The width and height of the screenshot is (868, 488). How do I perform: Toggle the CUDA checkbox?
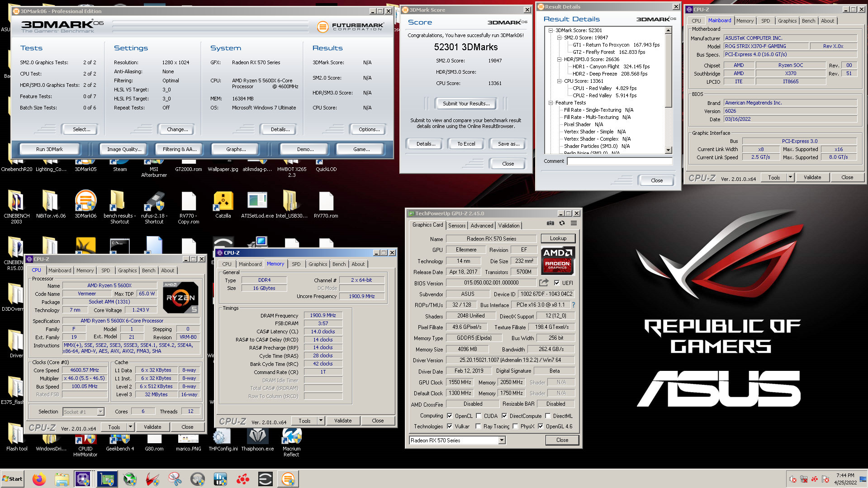click(479, 416)
